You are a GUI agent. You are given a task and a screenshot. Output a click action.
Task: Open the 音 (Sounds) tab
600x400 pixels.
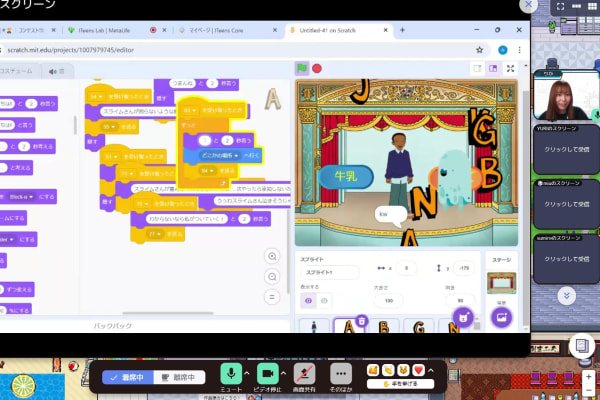[x=56, y=71]
